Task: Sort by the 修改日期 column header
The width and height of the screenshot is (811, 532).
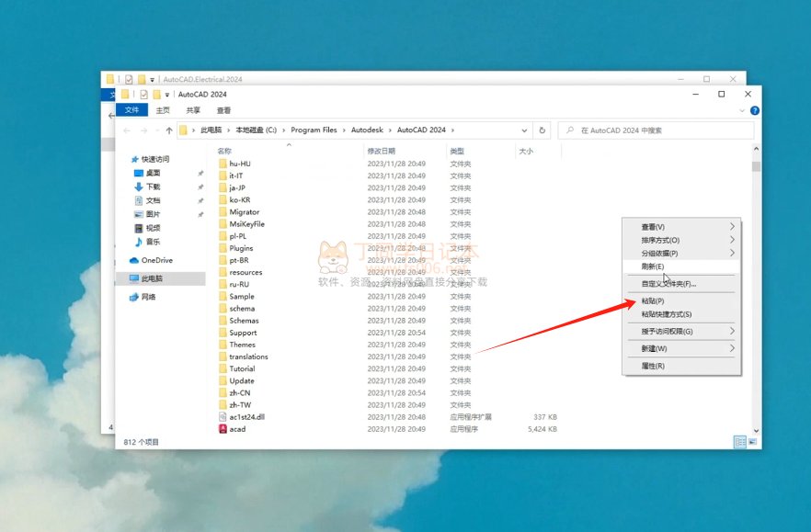Action: pyautogui.click(x=382, y=151)
